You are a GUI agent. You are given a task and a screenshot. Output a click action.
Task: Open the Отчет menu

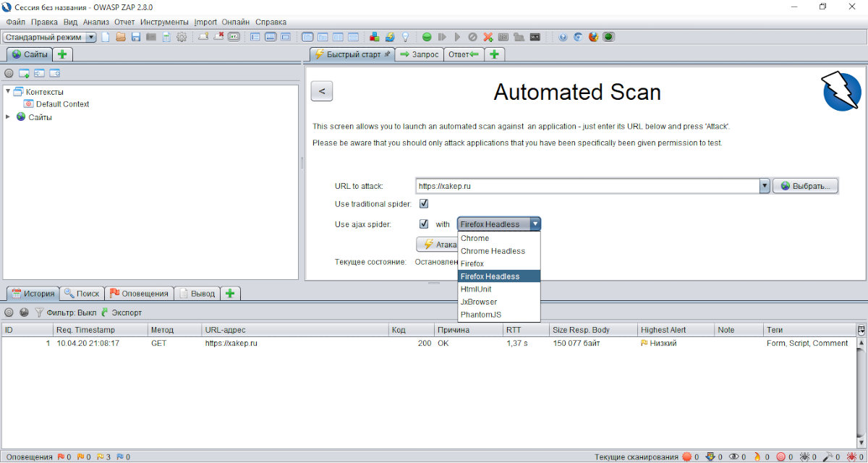(x=124, y=22)
